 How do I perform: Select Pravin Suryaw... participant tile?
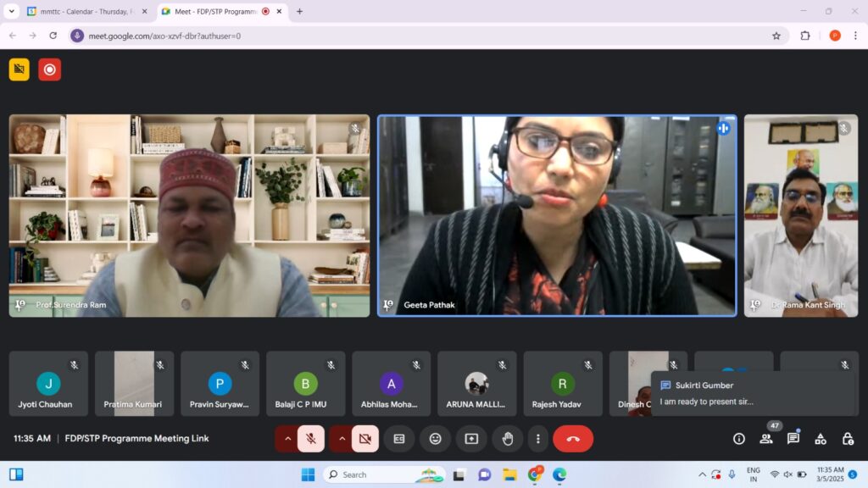(220, 384)
